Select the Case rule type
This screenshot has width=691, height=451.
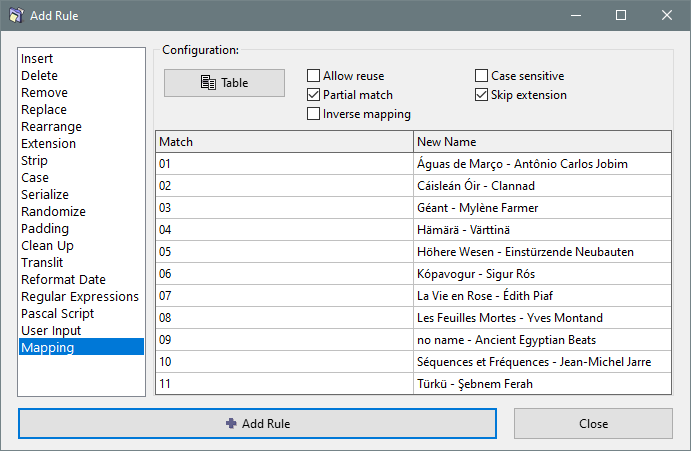(82, 178)
